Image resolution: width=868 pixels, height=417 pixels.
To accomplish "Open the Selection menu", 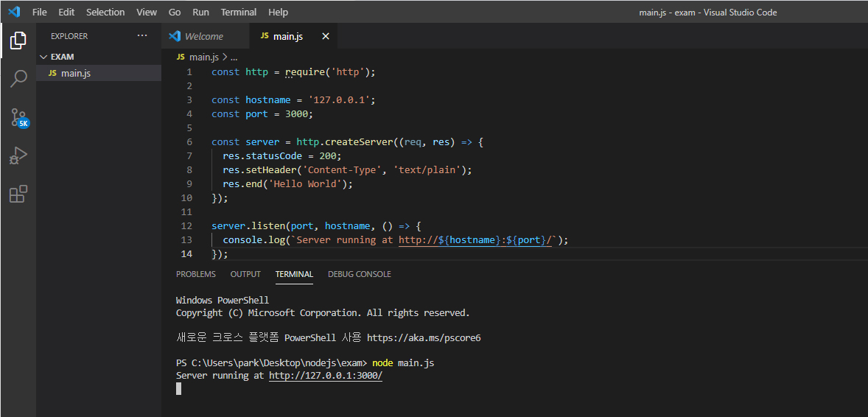I will click(x=105, y=13).
